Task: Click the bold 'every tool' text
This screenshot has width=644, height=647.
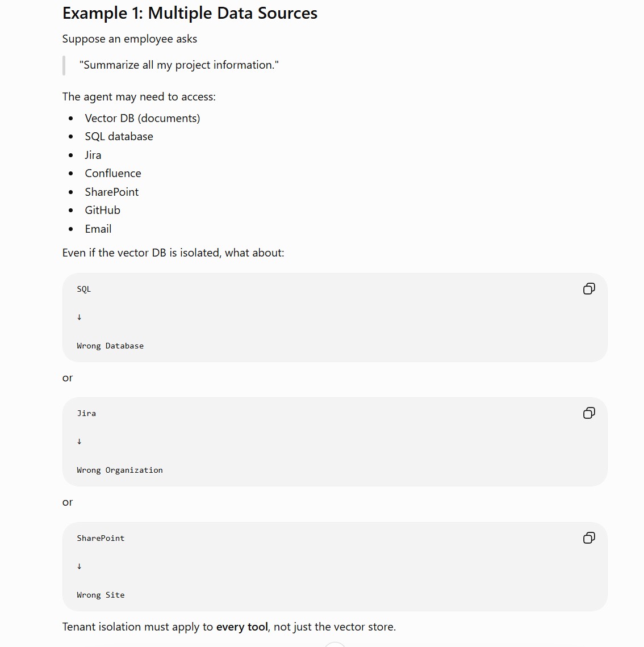Action: click(x=242, y=627)
